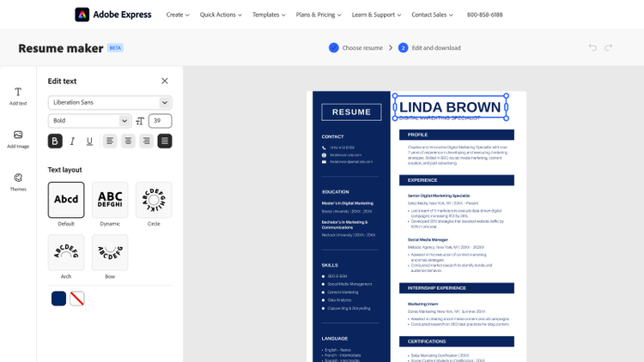
Task: Toggle Bold formatting
Action: coord(55,142)
